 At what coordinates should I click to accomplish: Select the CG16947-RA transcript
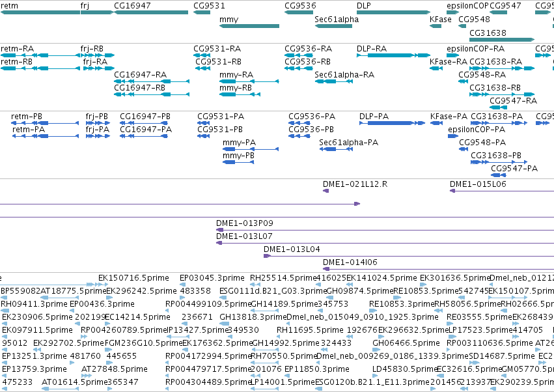coord(152,81)
